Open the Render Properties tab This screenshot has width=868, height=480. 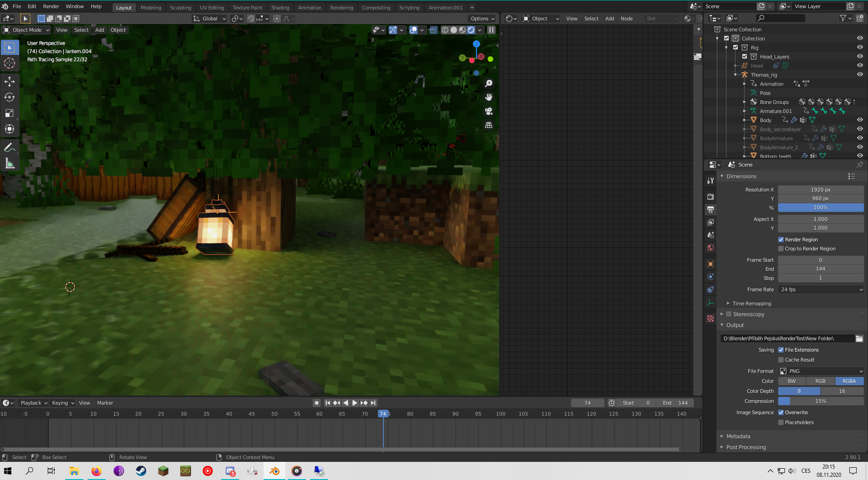pyautogui.click(x=710, y=196)
